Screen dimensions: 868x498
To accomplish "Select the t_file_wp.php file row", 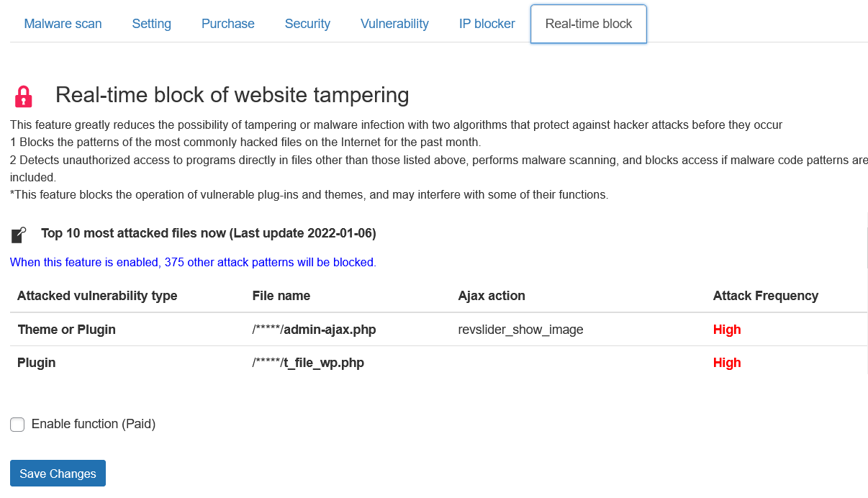I will [438, 363].
